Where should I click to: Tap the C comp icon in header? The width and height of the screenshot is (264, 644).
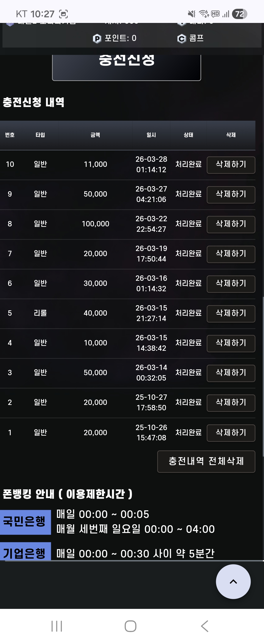[182, 39]
